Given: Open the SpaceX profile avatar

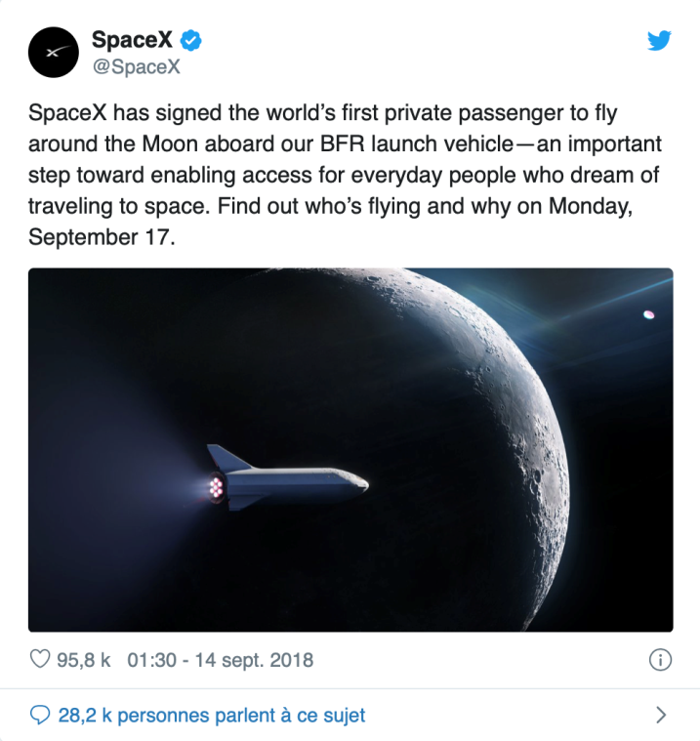Looking at the screenshot, I should coord(54,52).
